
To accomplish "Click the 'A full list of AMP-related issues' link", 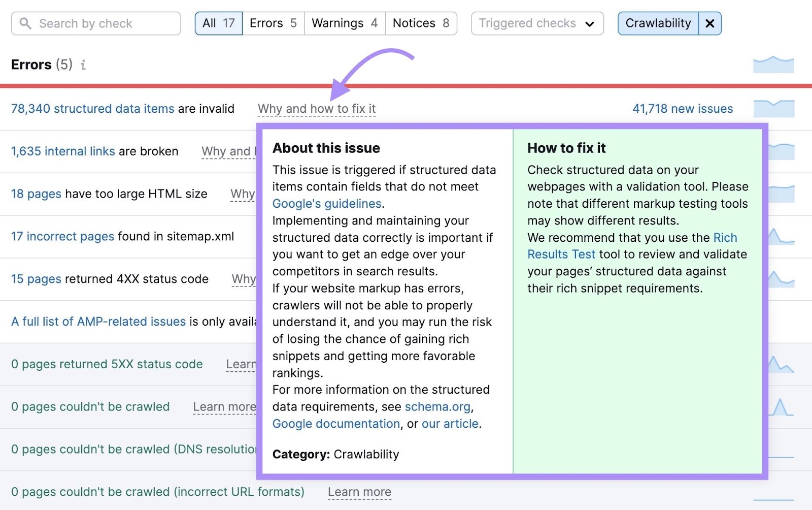I will click(98, 321).
